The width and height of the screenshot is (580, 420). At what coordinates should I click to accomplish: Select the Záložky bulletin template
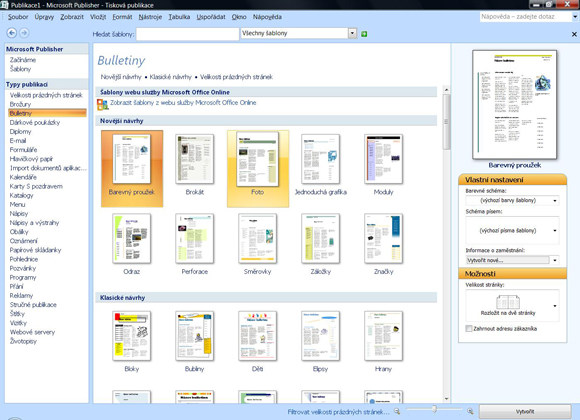(x=320, y=244)
